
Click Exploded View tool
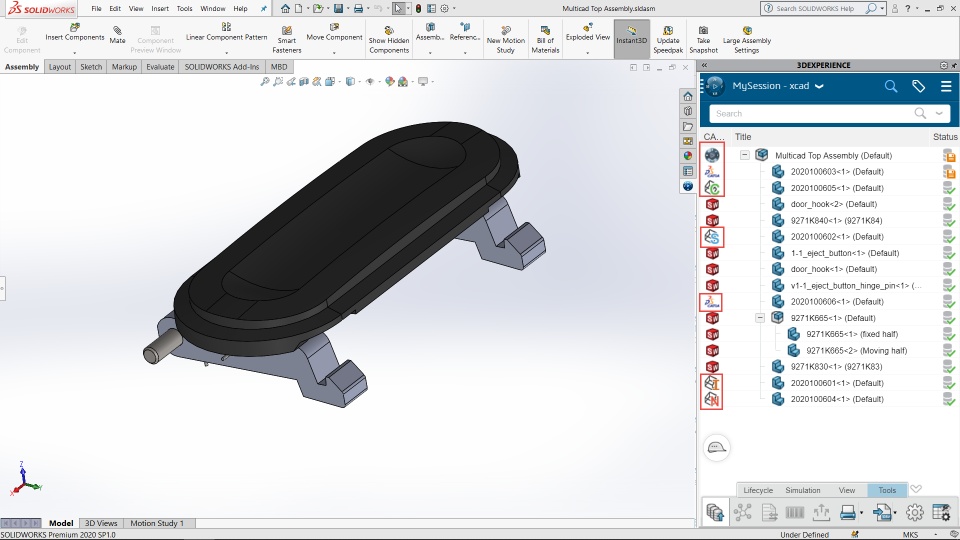pyautogui.click(x=588, y=32)
